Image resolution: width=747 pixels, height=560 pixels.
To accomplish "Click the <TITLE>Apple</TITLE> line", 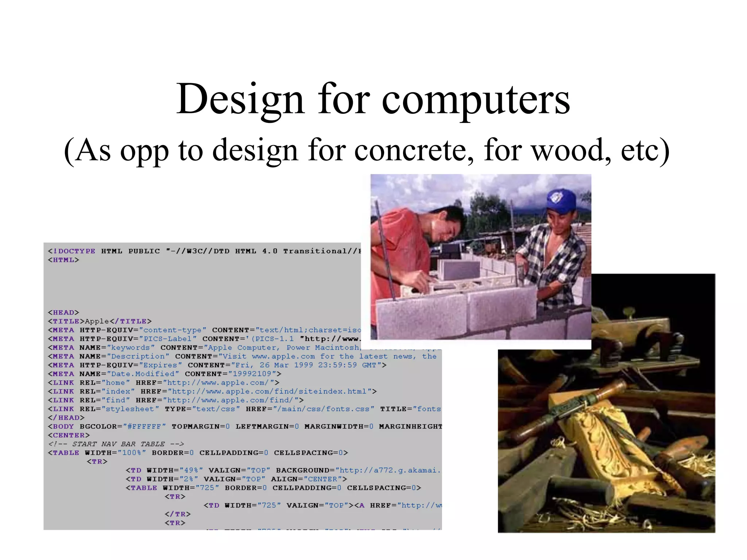I will (x=100, y=321).
